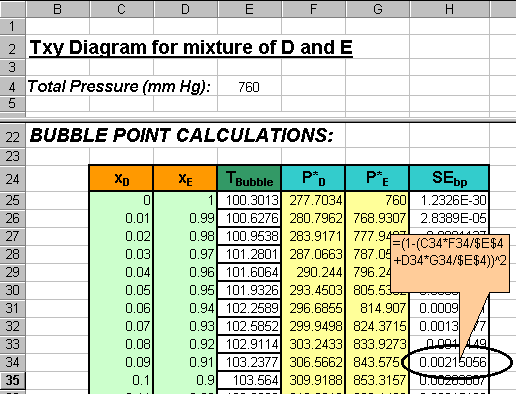Screen dimensions: 516x394
Task: Select column B header
Action: (57, 9)
